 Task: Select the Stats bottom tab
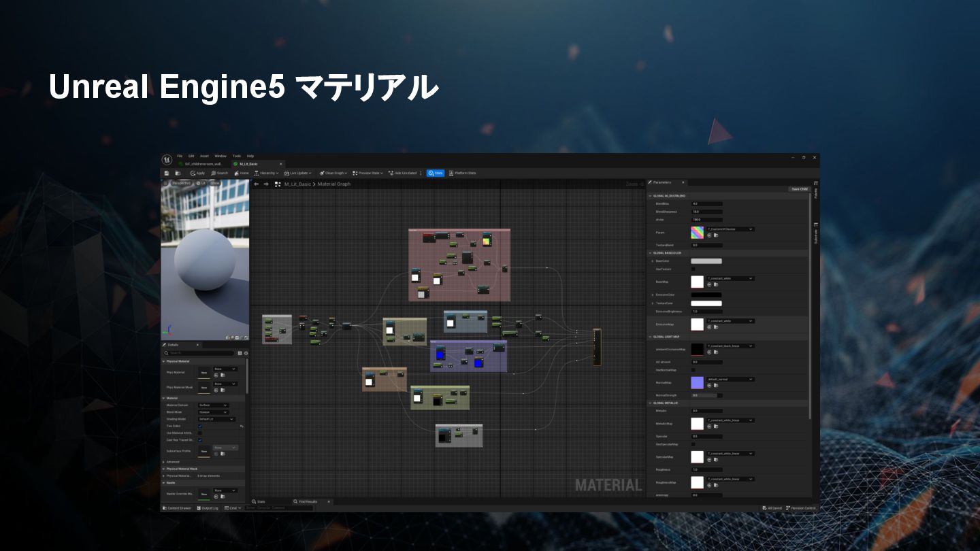point(259,501)
